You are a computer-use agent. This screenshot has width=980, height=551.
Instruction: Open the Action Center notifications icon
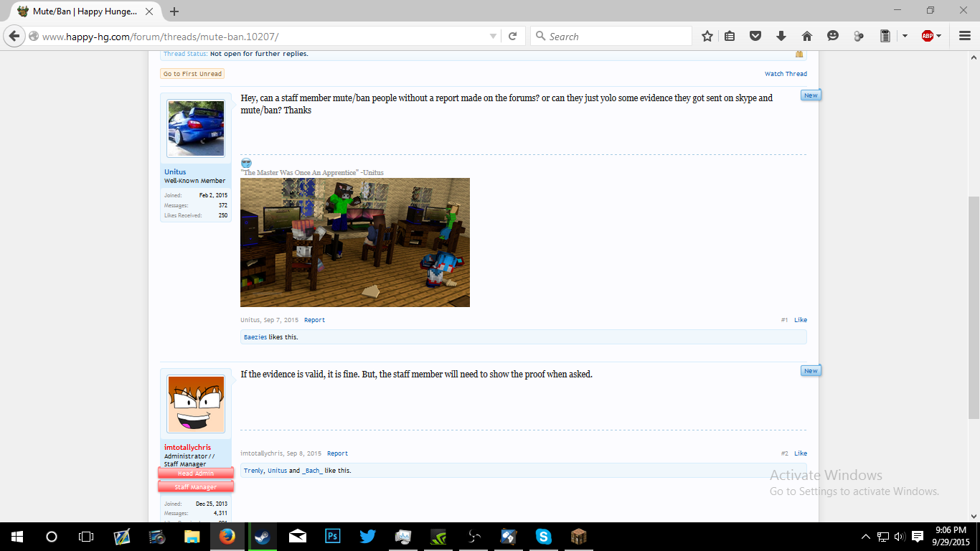(918, 537)
